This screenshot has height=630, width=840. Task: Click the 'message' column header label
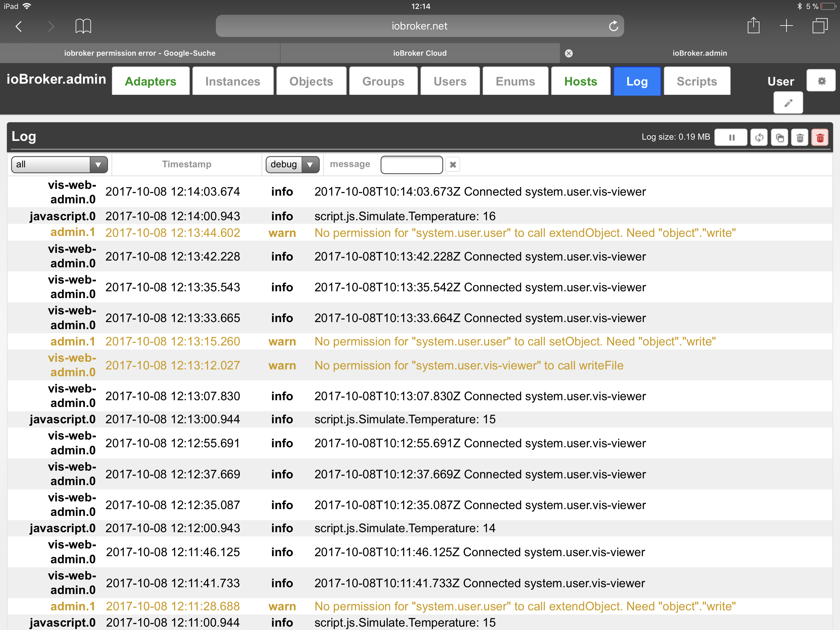coord(350,164)
